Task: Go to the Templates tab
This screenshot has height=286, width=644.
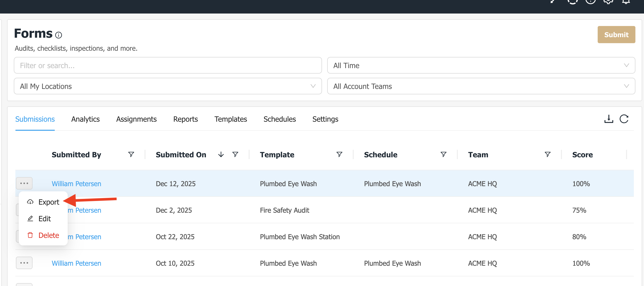Action: (x=230, y=119)
